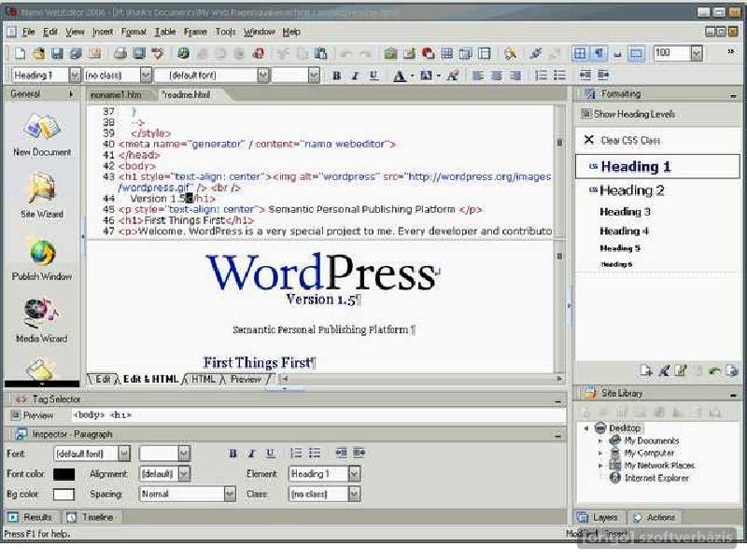Viewport: 747px width, 560px height.
Task: Open the (default font) dropdown in toolbar
Action: [263, 76]
